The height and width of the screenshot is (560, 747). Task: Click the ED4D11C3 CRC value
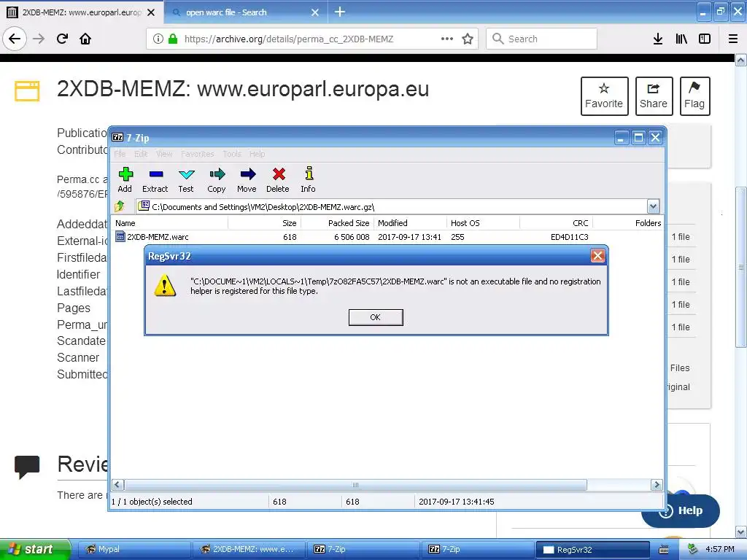pyautogui.click(x=569, y=237)
